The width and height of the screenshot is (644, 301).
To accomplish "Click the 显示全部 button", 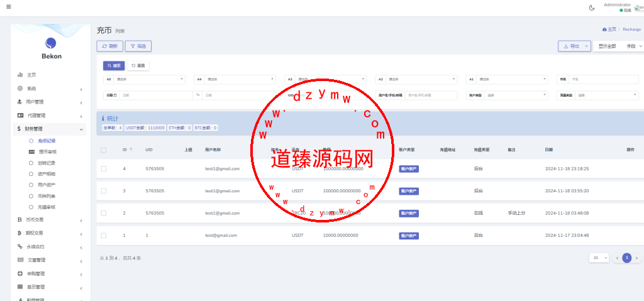I will (607, 47).
